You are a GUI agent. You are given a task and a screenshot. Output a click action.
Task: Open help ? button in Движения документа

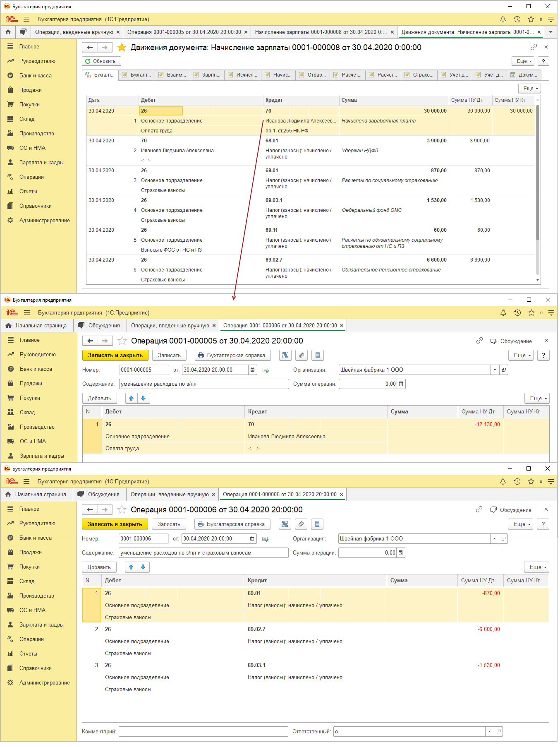pyautogui.click(x=543, y=61)
